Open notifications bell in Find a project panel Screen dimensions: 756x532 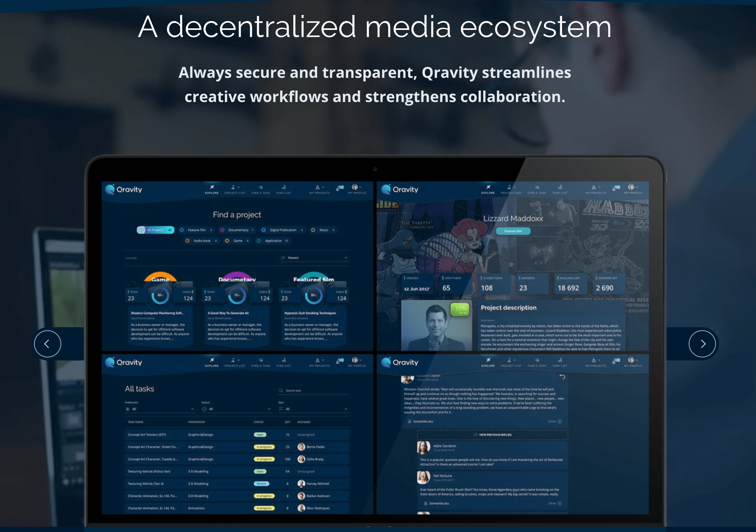coord(340,187)
